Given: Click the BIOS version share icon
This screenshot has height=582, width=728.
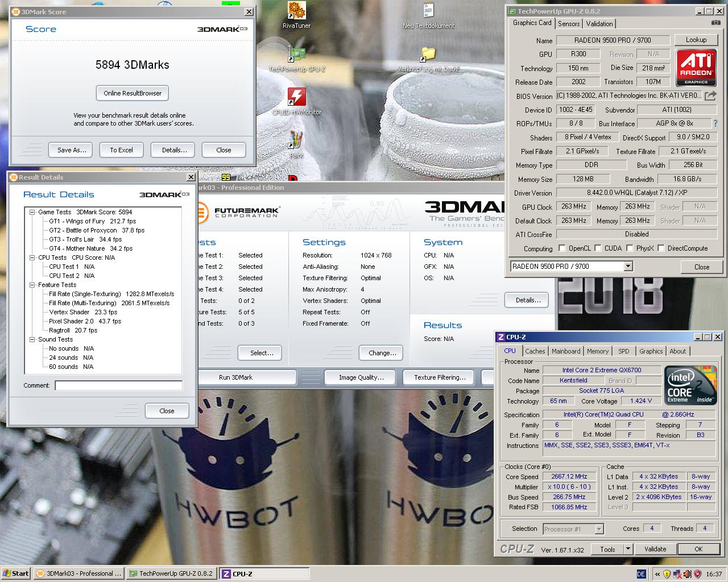Looking at the screenshot, I should coord(710,95).
